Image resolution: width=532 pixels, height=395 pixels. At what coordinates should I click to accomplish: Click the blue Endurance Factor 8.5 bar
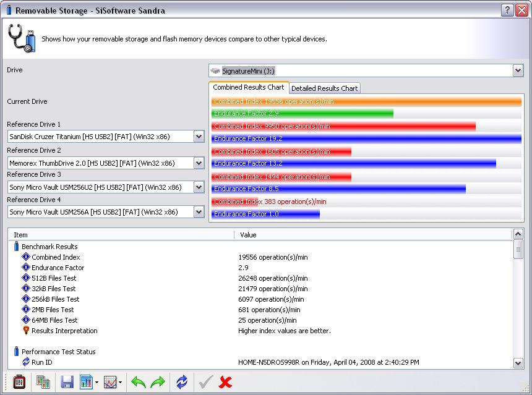click(338, 189)
